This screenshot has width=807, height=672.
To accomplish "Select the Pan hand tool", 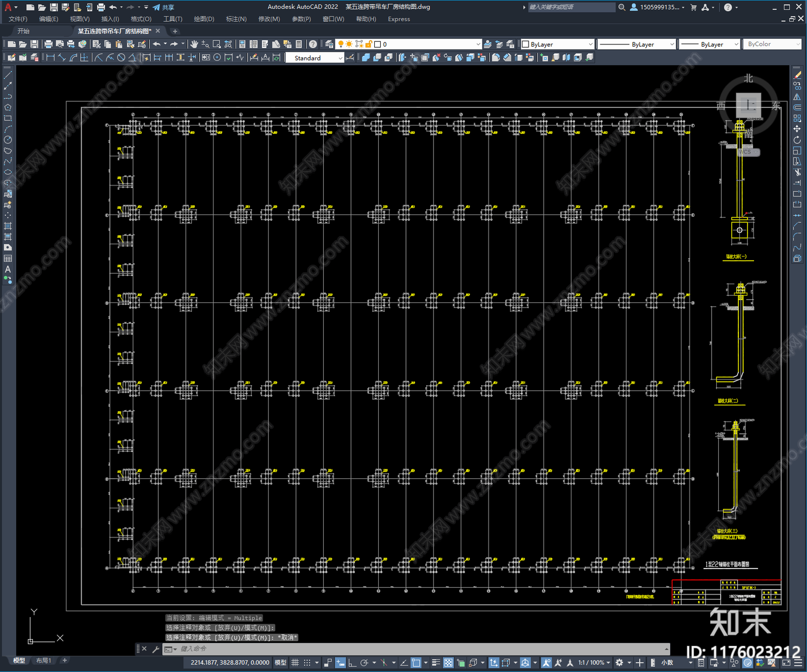I will [194, 44].
